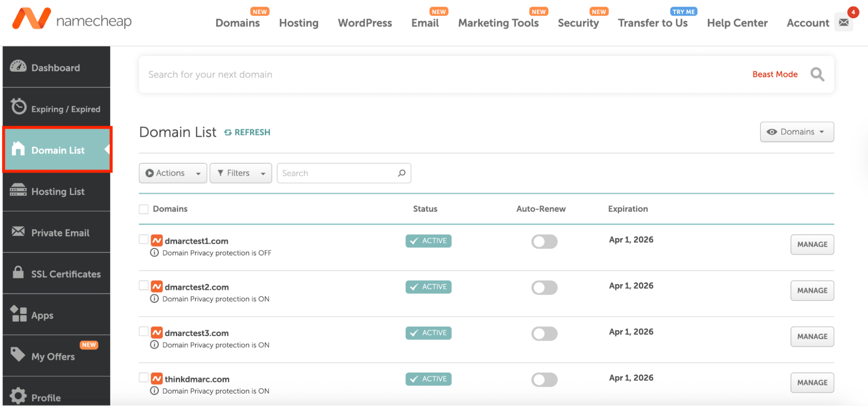Open the Hosting menu in top navigation
This screenshot has height=406, width=868.
299,23
